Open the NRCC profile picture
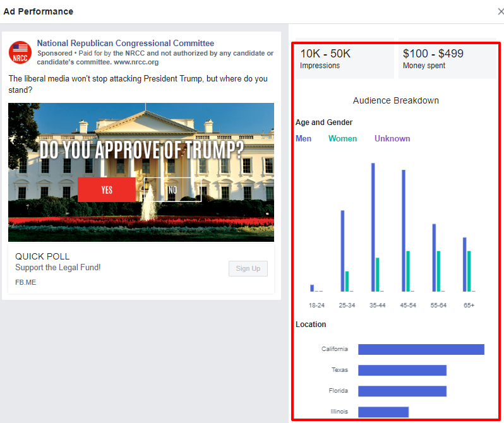Viewport: 504px width, 423px height. click(20, 52)
